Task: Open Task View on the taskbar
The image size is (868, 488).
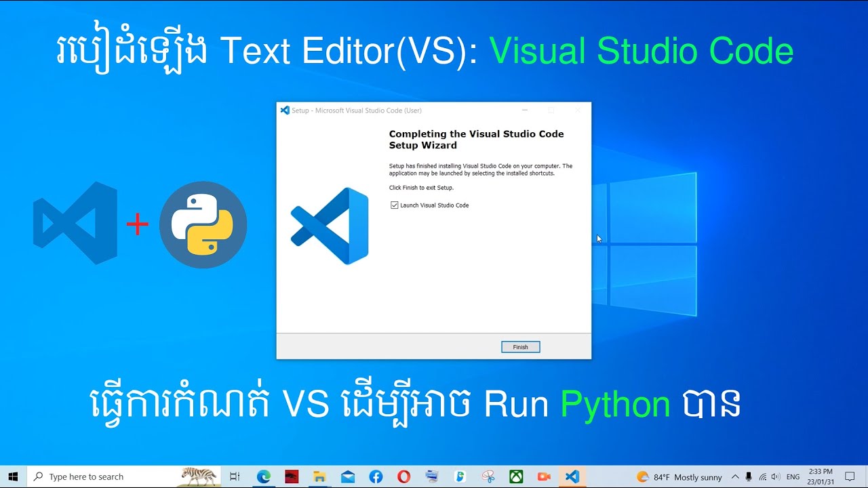Action: click(x=235, y=477)
